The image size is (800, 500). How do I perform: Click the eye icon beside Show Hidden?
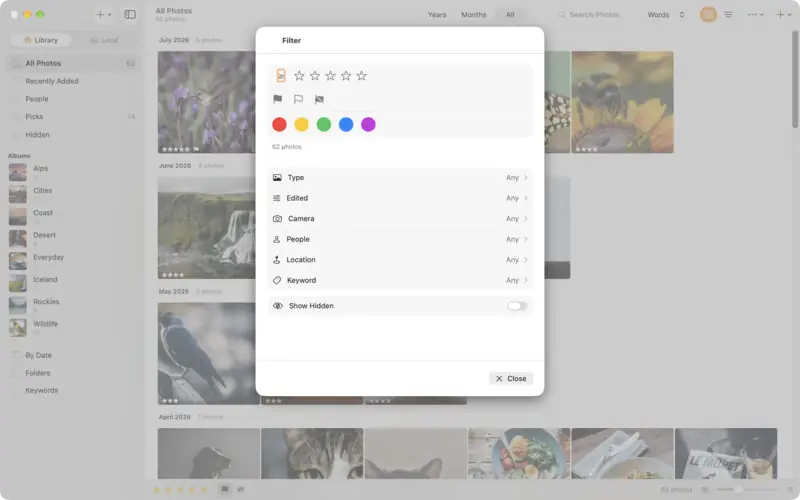tap(278, 306)
